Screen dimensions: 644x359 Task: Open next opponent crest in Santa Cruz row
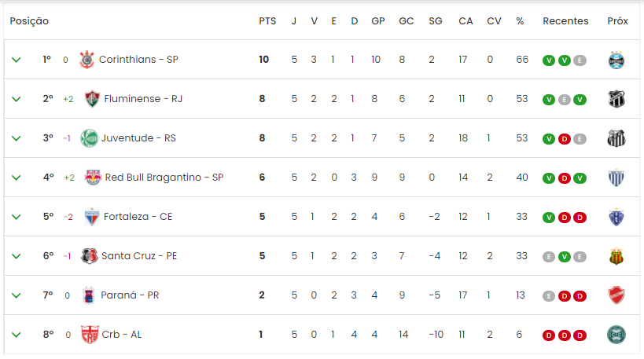(616, 256)
